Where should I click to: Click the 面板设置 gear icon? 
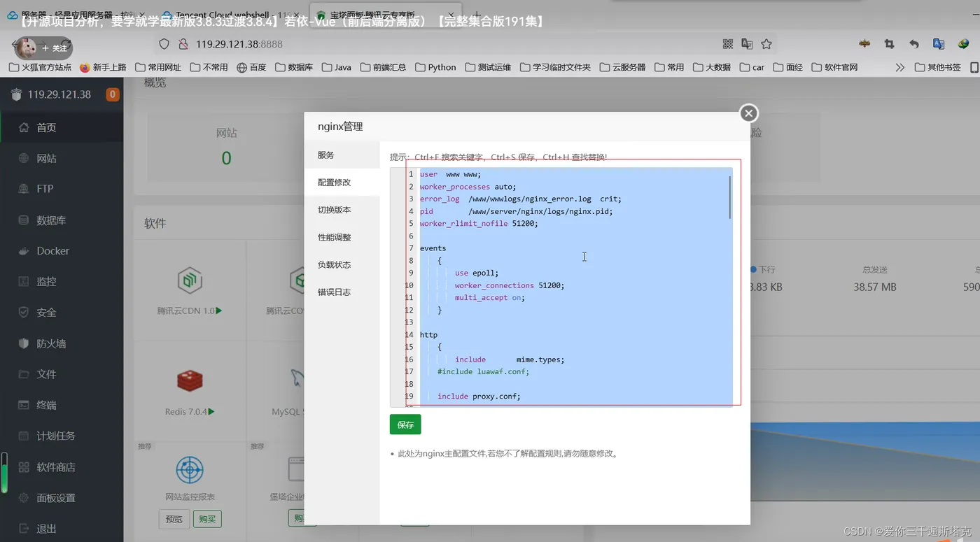[24, 498]
